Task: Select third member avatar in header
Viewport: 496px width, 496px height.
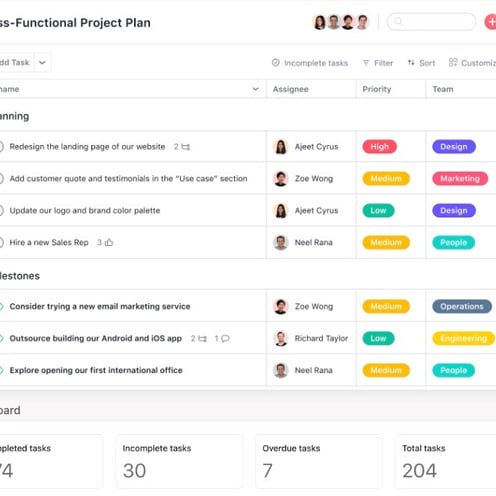Action: point(348,22)
